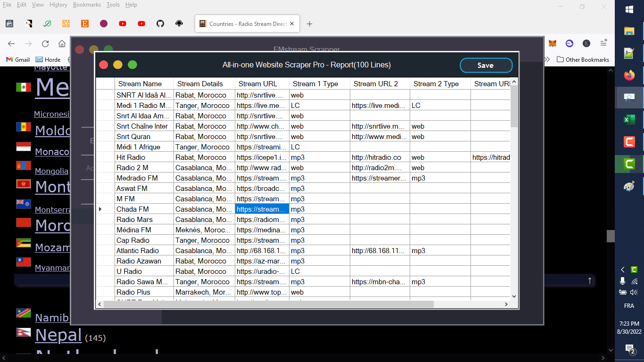The width and height of the screenshot is (644, 362).
Task: Click the Save button in the report window
Action: point(486,66)
